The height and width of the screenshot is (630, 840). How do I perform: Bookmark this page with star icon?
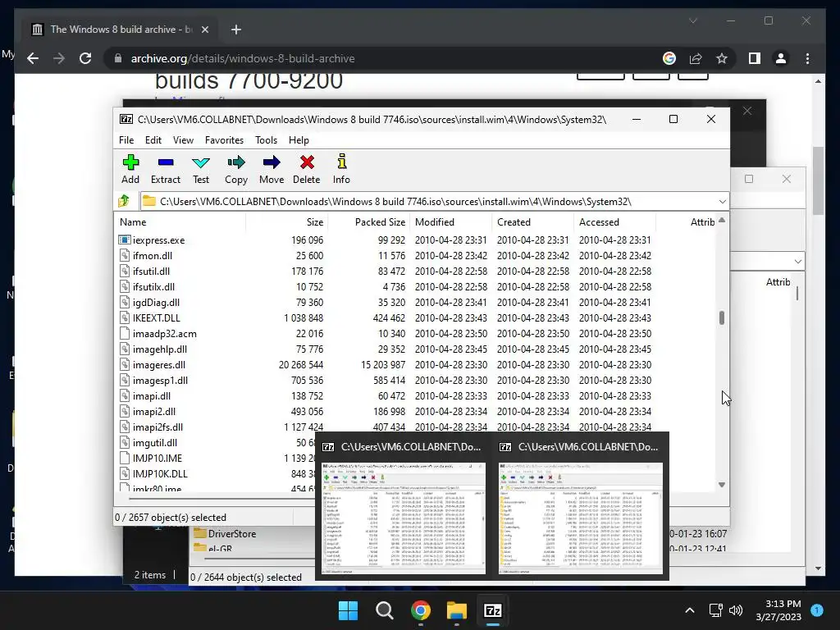(722, 58)
